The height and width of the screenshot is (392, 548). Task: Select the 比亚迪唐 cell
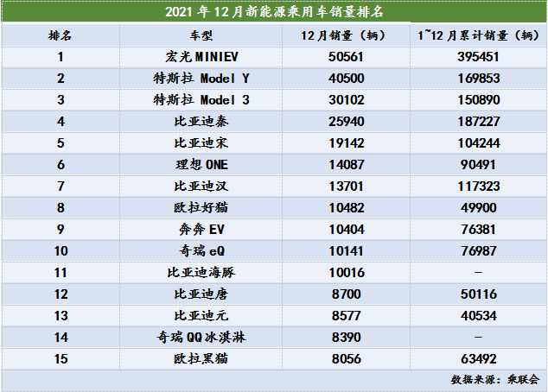click(201, 294)
